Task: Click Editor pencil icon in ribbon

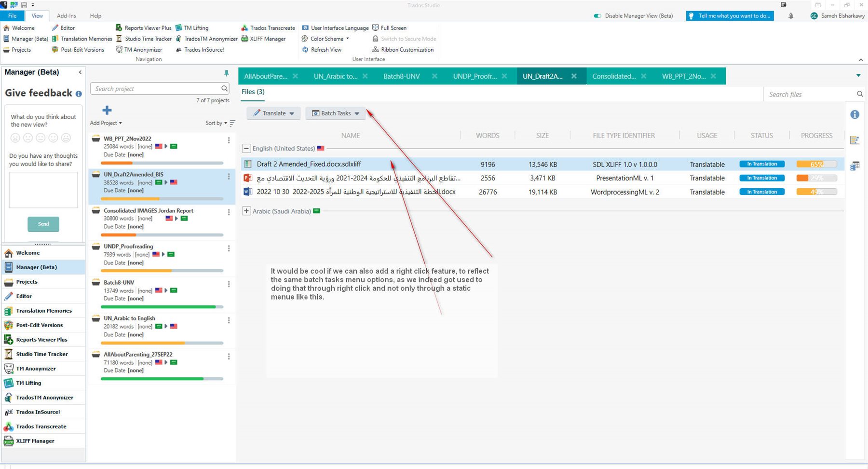Action: click(55, 28)
